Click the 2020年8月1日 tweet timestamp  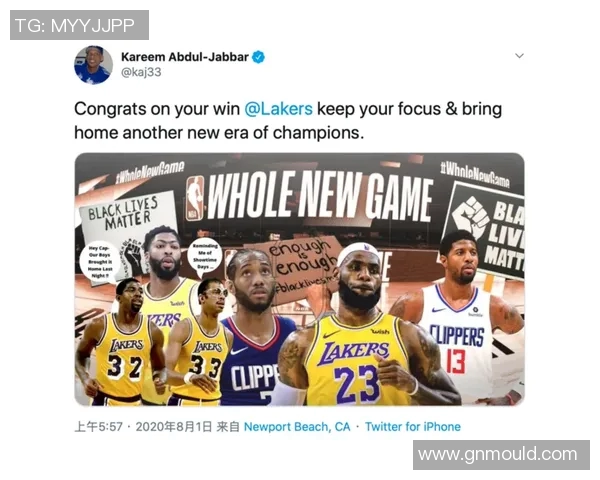point(174,426)
